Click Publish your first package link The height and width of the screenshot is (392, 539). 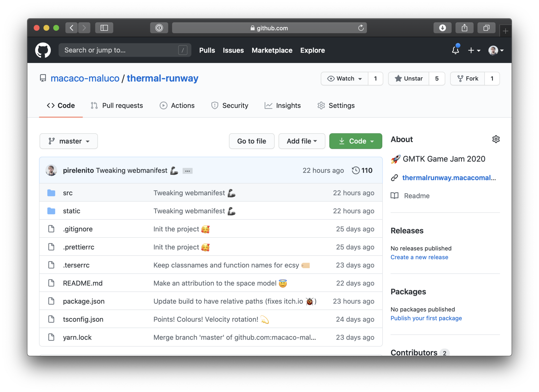click(x=426, y=318)
